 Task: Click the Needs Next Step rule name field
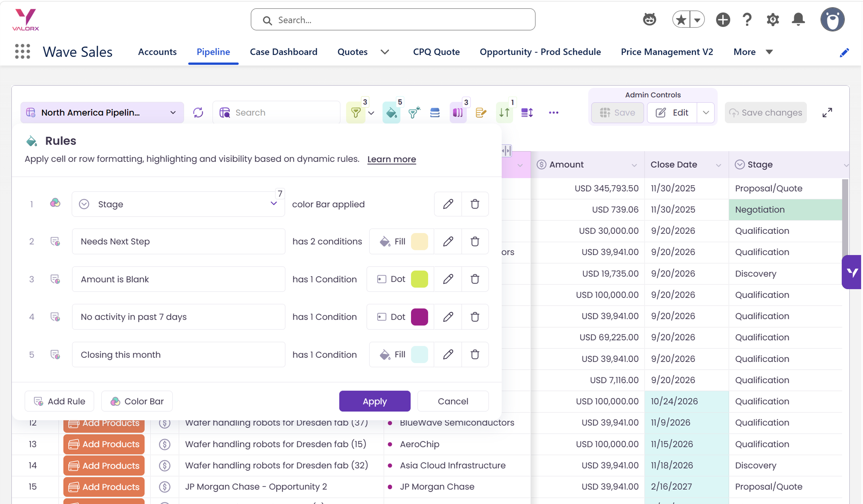179,241
